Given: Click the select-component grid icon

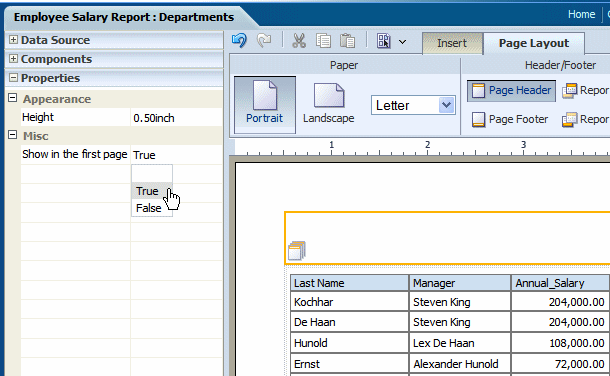Looking at the screenshot, I should (384, 40).
